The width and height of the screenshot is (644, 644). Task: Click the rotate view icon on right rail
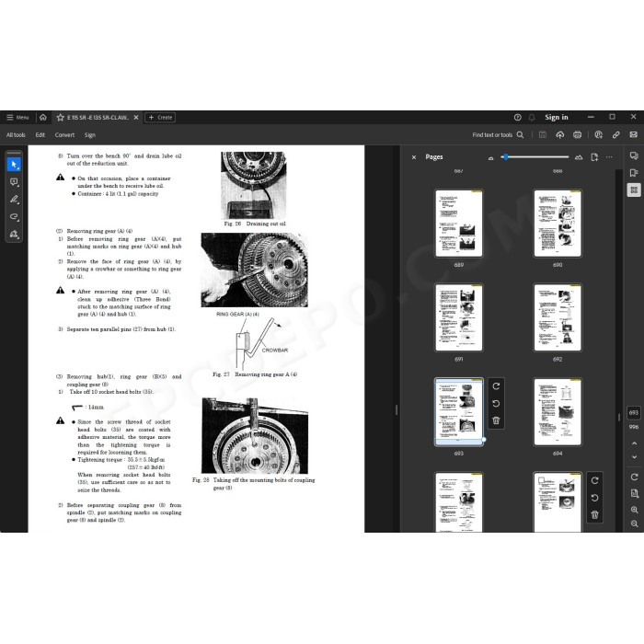coord(634,477)
